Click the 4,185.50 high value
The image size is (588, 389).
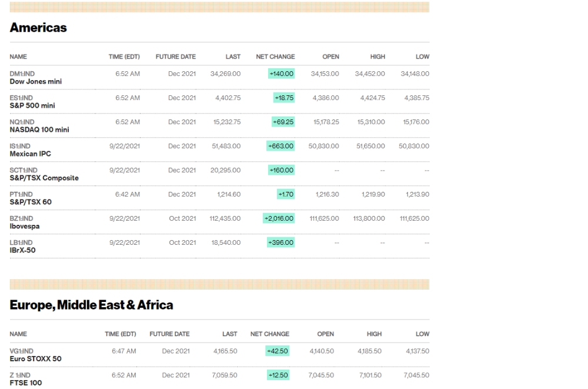coord(369,351)
